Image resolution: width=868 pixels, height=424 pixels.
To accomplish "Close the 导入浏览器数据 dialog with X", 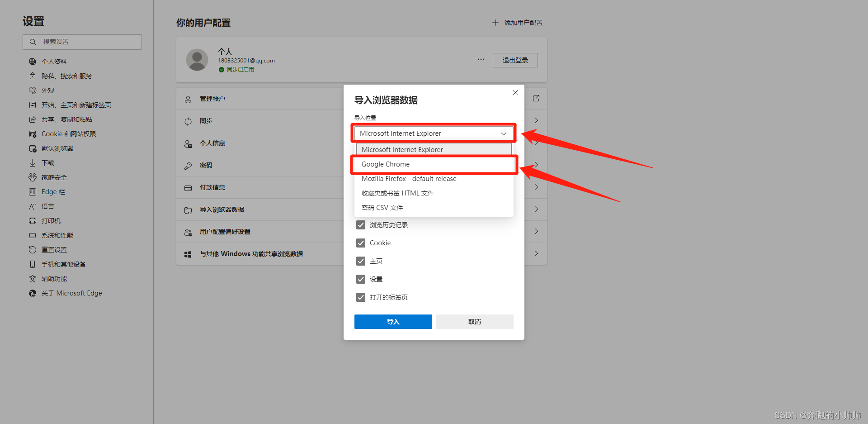I will pos(515,93).
